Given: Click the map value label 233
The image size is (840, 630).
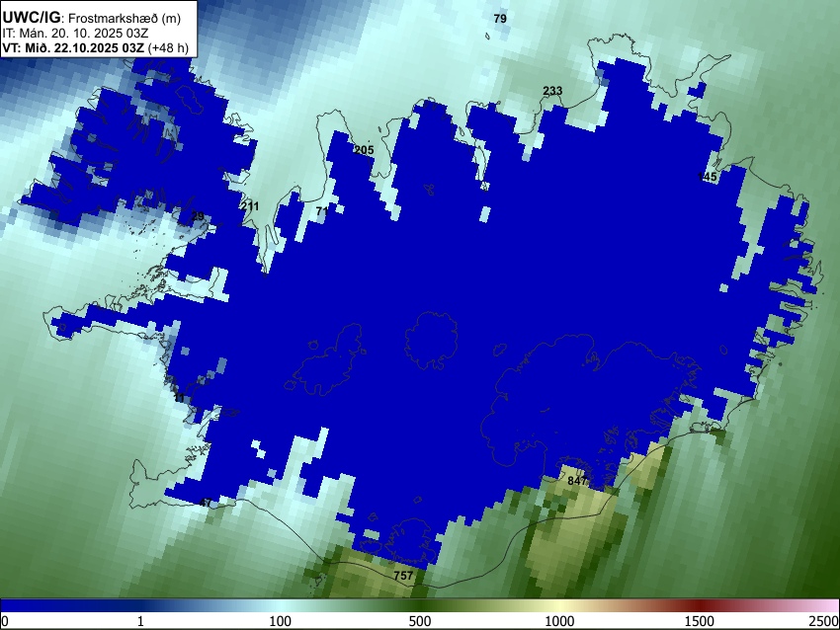Looking at the screenshot, I should 552,91.
